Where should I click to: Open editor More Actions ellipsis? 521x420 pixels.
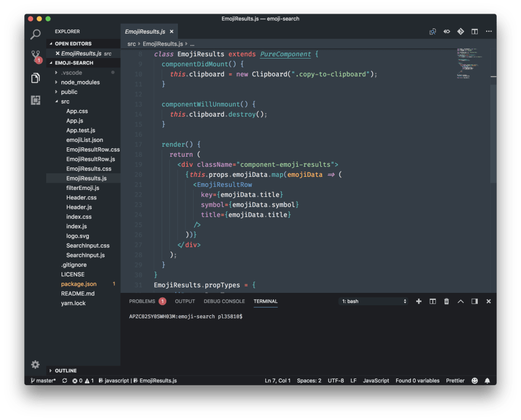pos(488,31)
